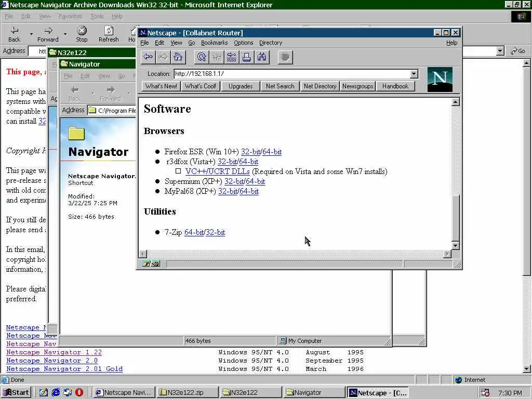The width and height of the screenshot is (532, 399).
Task: Click Netscape's Forward arrow toolbar icon
Action: [163, 57]
